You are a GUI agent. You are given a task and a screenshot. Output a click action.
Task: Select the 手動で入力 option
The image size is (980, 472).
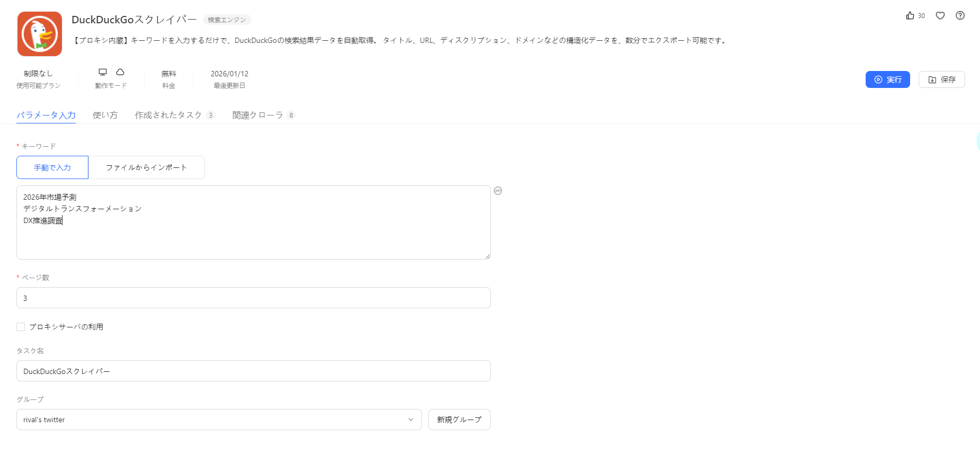[x=52, y=167]
